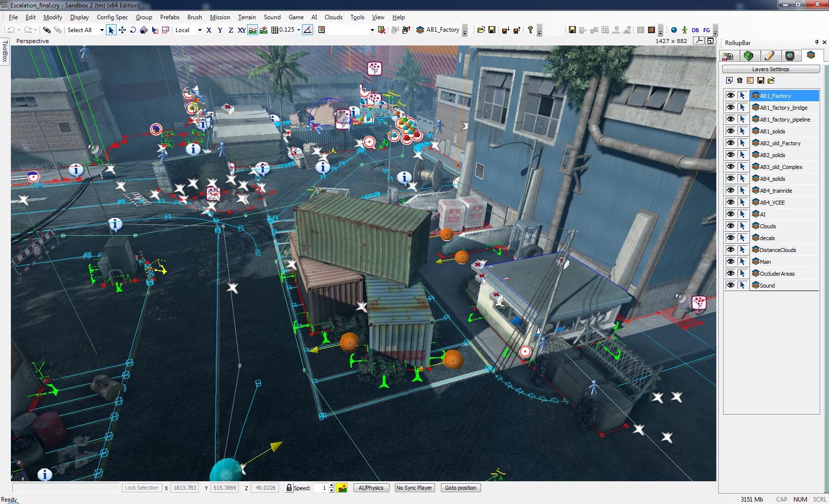The image size is (829, 504).
Task: Click the X coordinate field
Action: click(185, 488)
